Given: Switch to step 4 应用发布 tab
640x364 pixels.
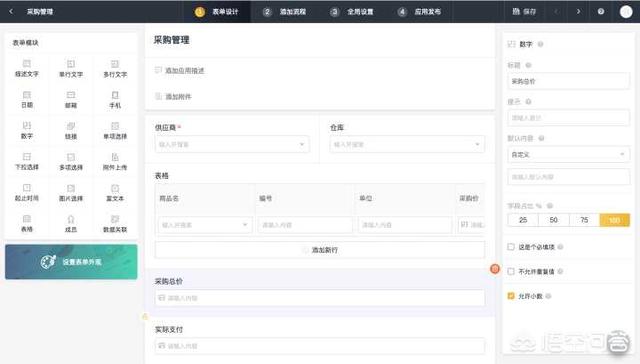Looking at the screenshot, I should (420, 11).
